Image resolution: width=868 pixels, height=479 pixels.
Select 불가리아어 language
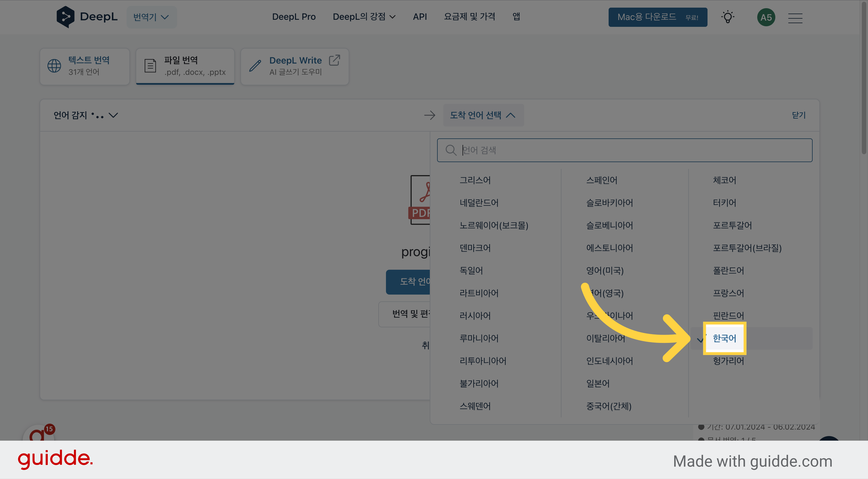[x=479, y=383]
